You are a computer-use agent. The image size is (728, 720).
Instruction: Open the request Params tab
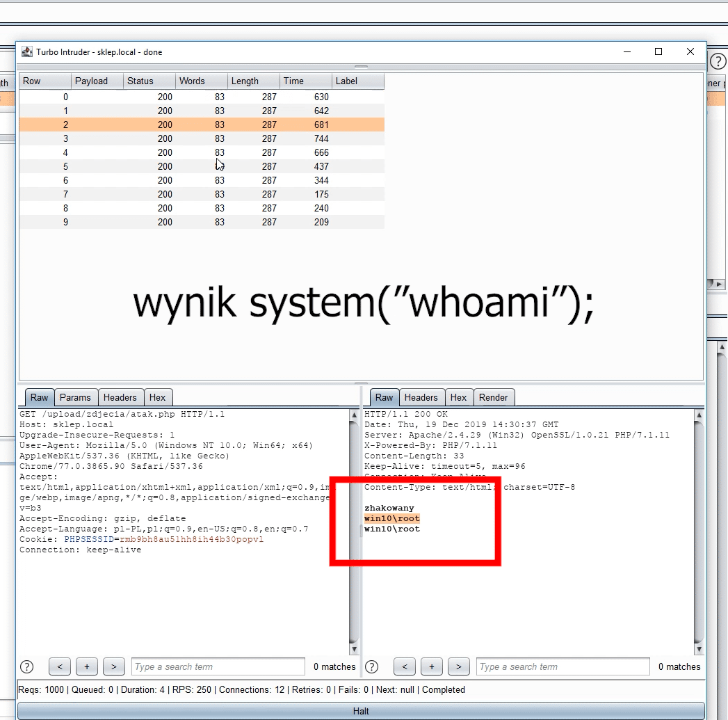(75, 397)
